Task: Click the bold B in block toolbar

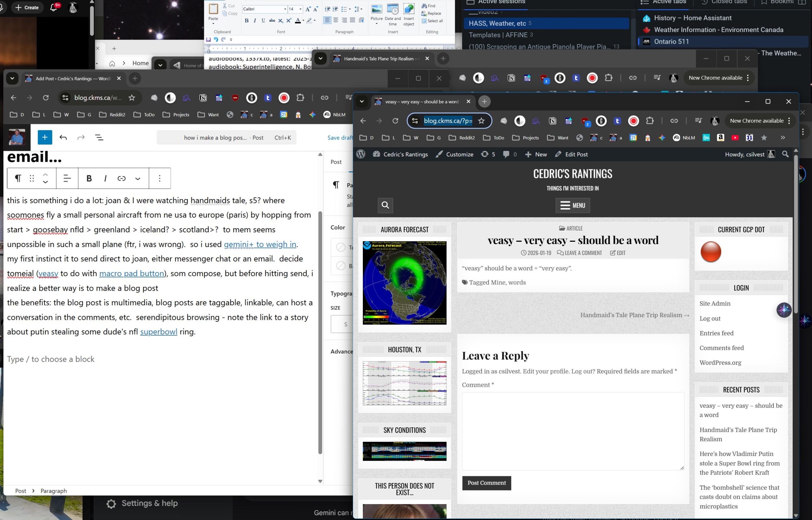Action: (x=89, y=178)
